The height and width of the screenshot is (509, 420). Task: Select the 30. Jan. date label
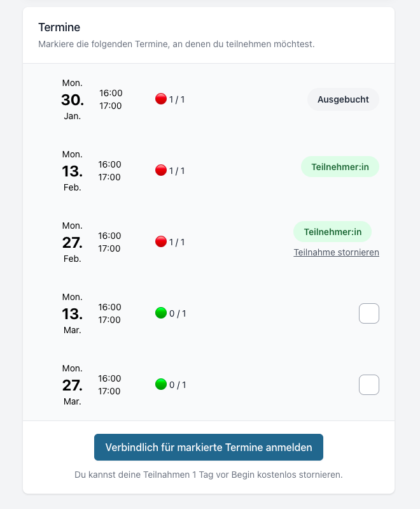pos(73,99)
